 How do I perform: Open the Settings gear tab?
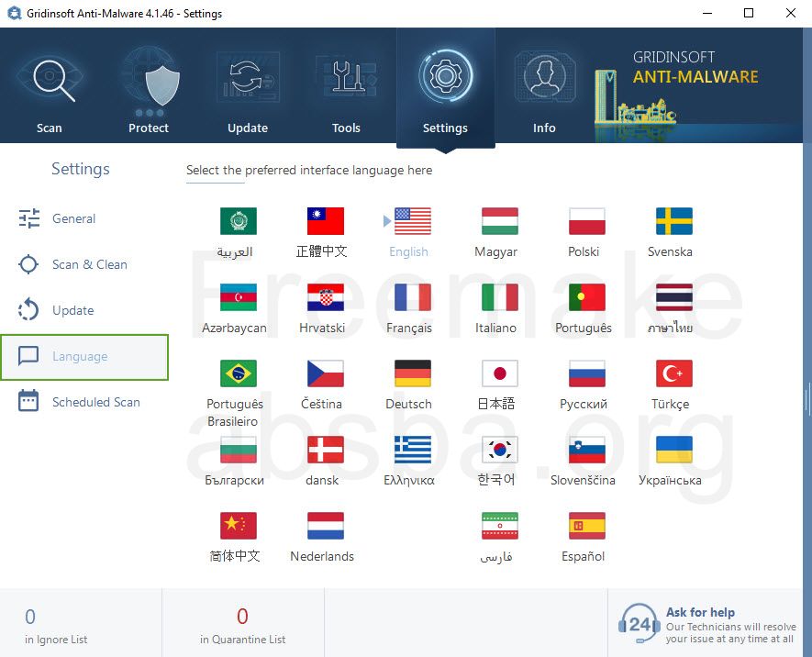445,86
